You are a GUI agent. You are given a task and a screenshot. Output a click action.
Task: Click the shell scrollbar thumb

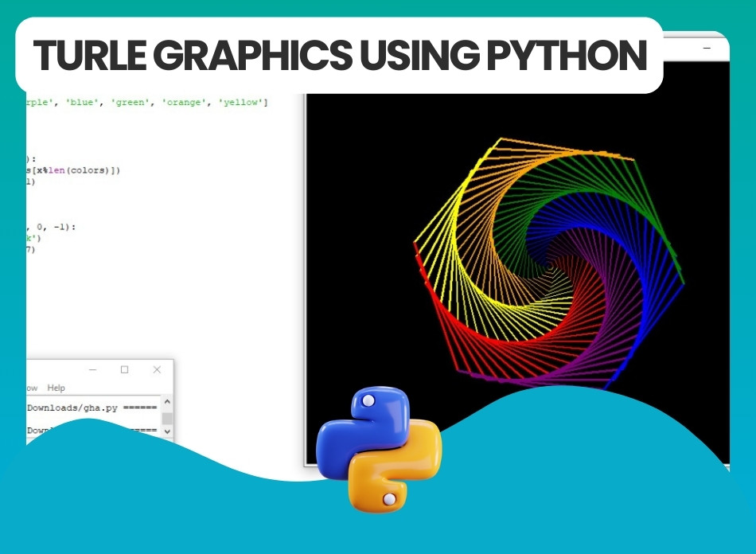pos(167,418)
